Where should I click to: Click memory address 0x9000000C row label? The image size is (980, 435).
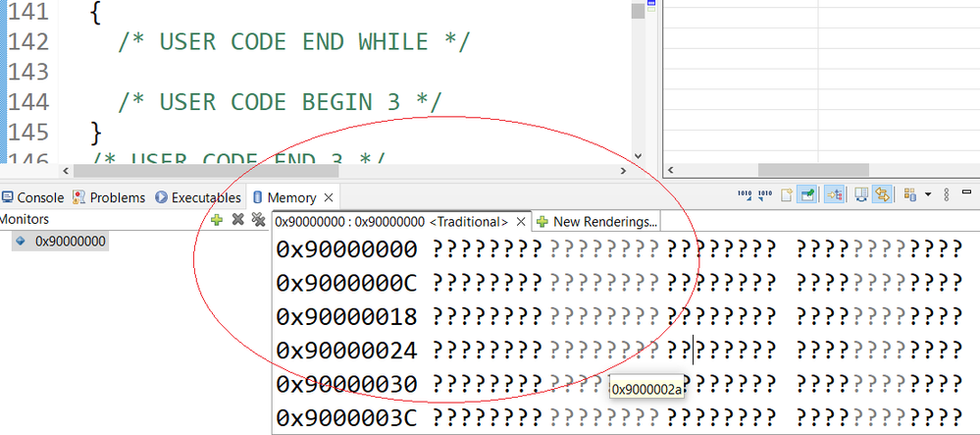click(x=346, y=283)
